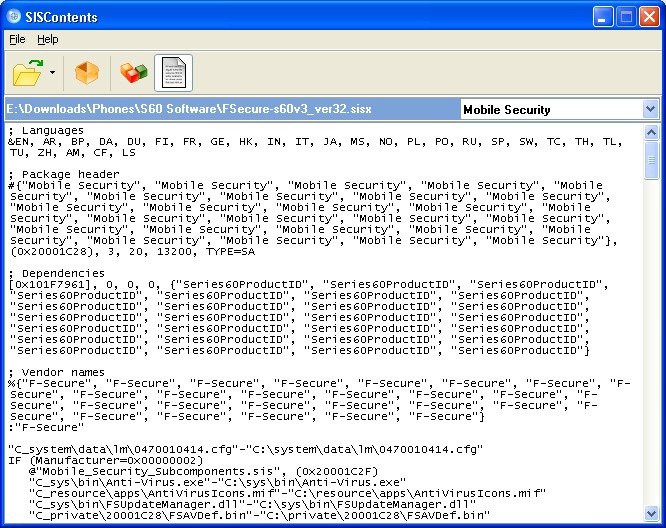The width and height of the screenshot is (666, 528).
Task: Click the Mobile_Security_Subcomponents.sis line
Action: click(203, 472)
